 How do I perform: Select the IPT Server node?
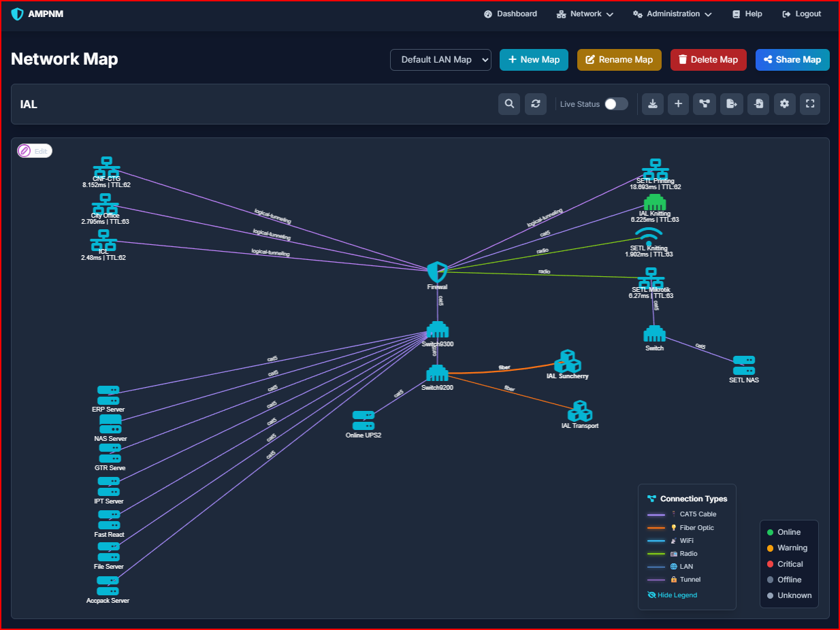click(108, 486)
